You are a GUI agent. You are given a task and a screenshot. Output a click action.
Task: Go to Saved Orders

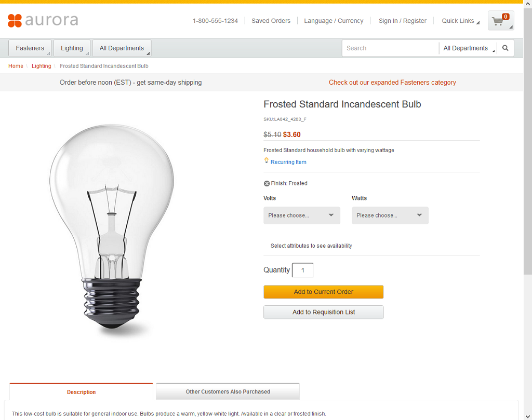(271, 21)
